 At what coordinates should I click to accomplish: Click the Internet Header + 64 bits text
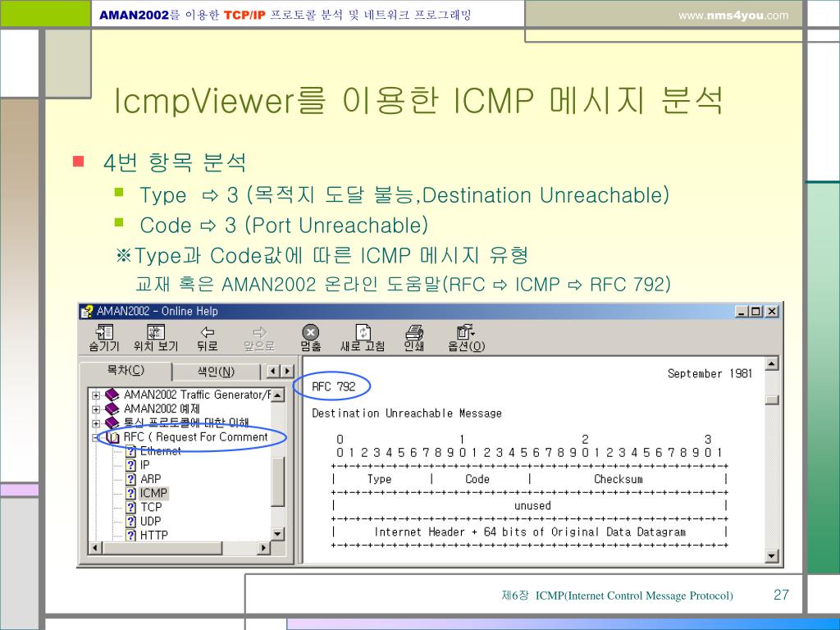(530, 532)
